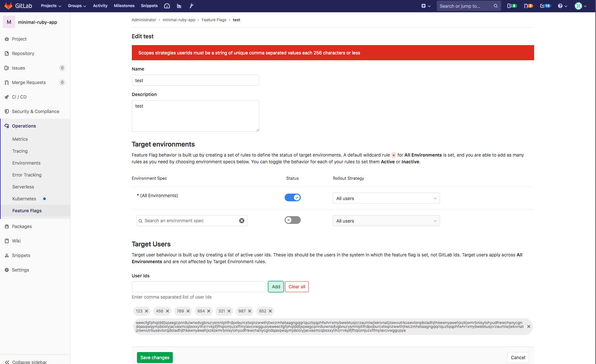The width and height of the screenshot is (596, 364).
Task: Disable the All Environments status toggle
Action: [x=292, y=197]
